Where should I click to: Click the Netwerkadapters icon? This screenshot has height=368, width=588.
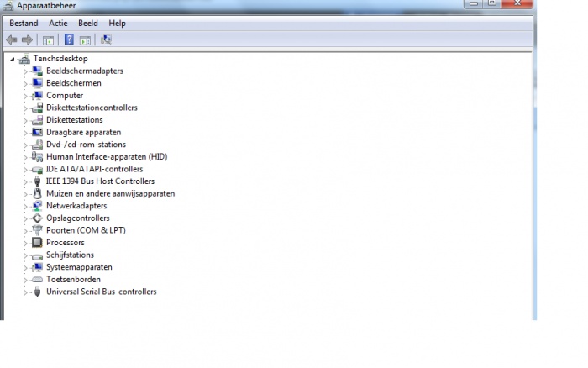coord(37,206)
